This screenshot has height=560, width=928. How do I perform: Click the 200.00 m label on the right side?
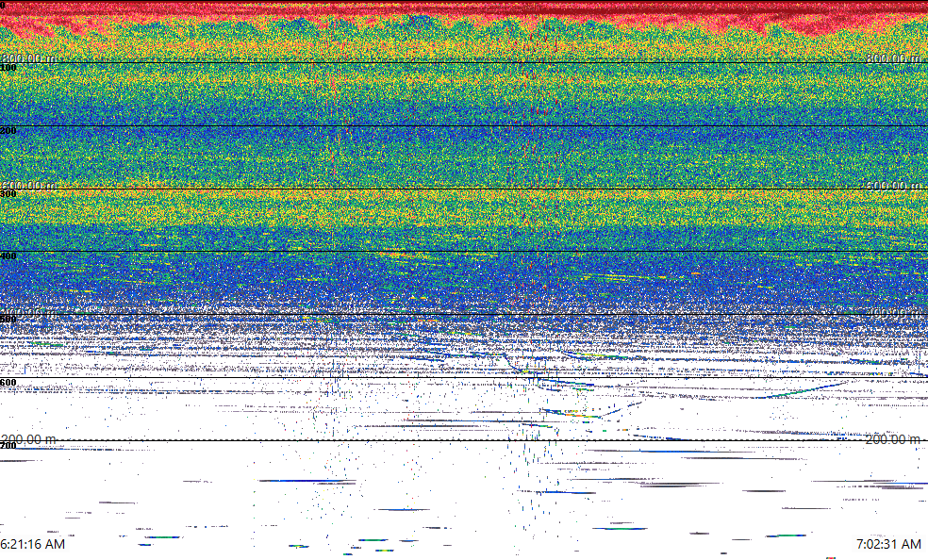pos(893,438)
